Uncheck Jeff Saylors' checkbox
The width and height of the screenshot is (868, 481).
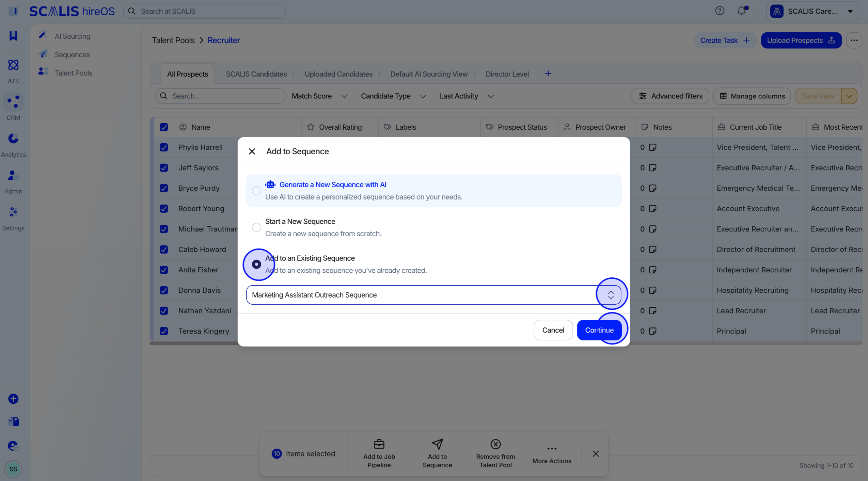164,167
